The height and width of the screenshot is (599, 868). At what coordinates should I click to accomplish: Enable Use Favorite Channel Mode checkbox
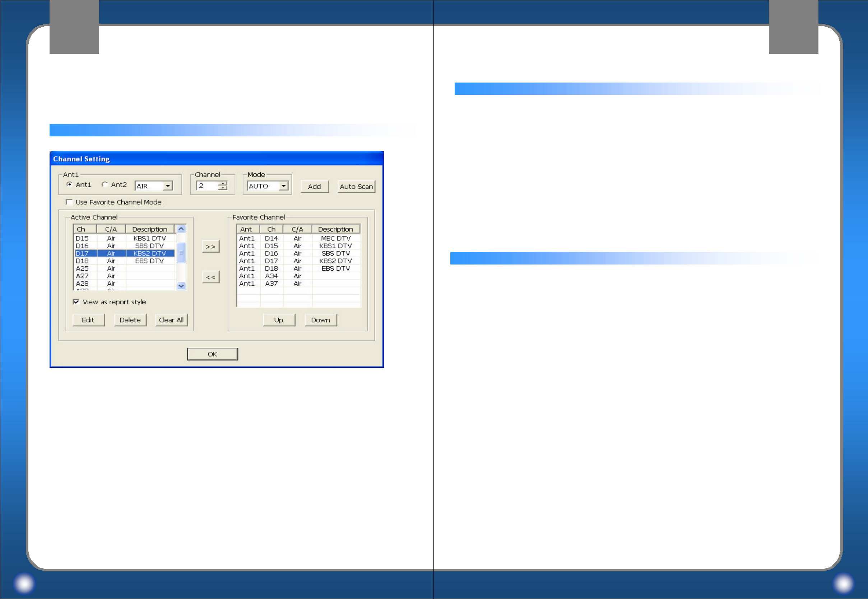[x=69, y=202]
